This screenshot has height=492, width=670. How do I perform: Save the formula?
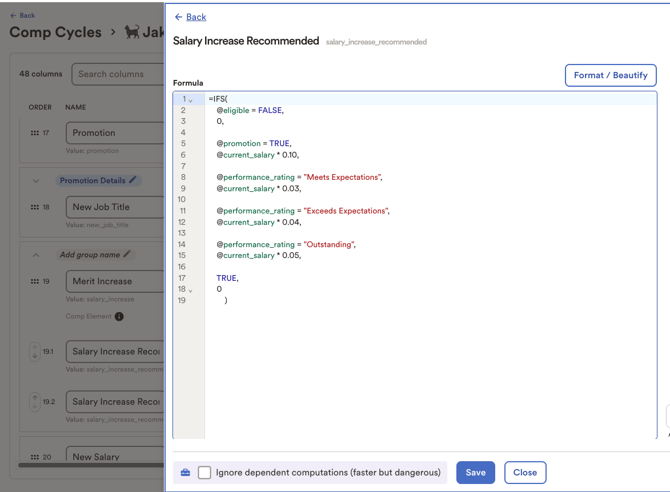(x=475, y=472)
